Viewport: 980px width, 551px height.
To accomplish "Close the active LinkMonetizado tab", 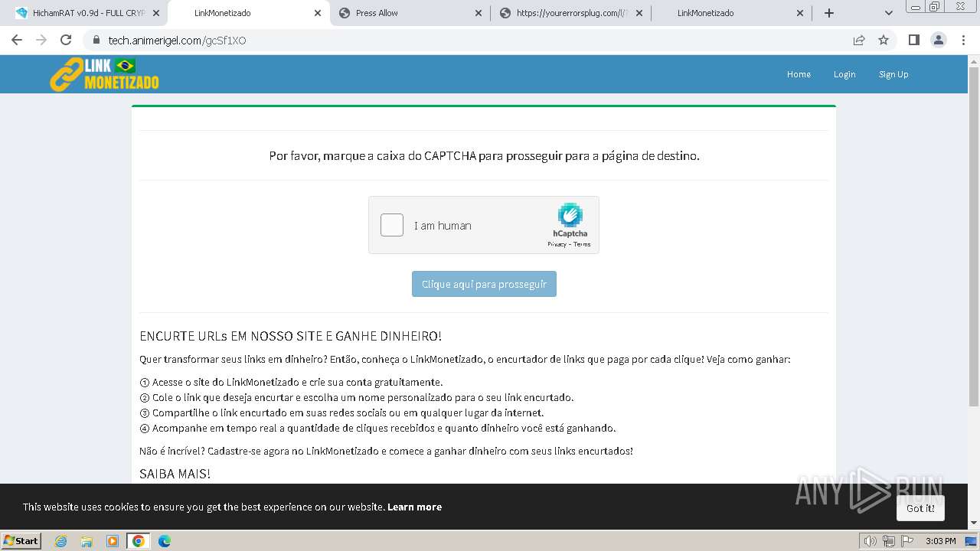I will click(x=318, y=13).
